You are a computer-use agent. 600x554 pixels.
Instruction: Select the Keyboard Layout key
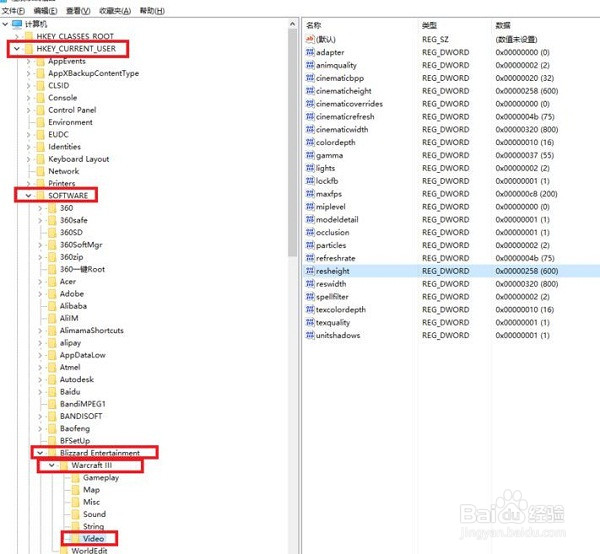click(78, 159)
